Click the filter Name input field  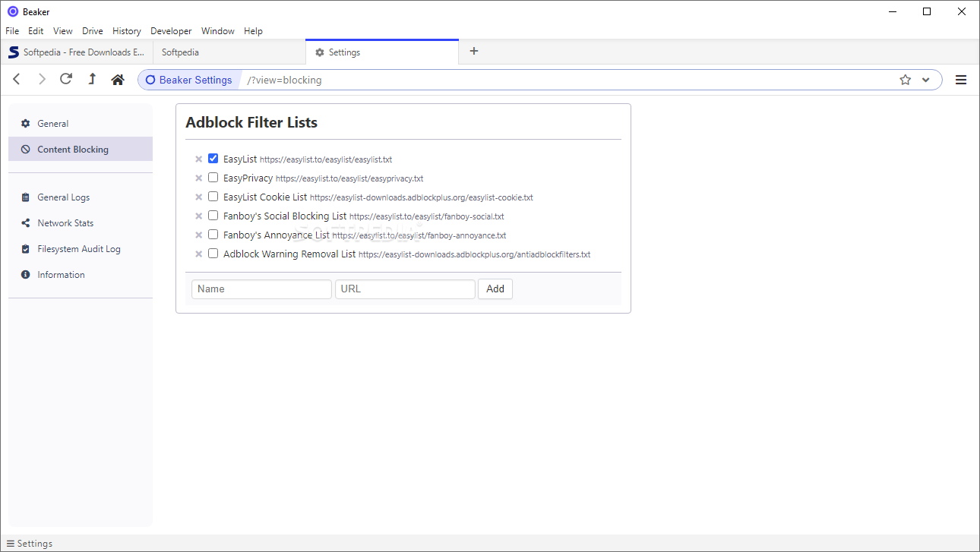261,289
